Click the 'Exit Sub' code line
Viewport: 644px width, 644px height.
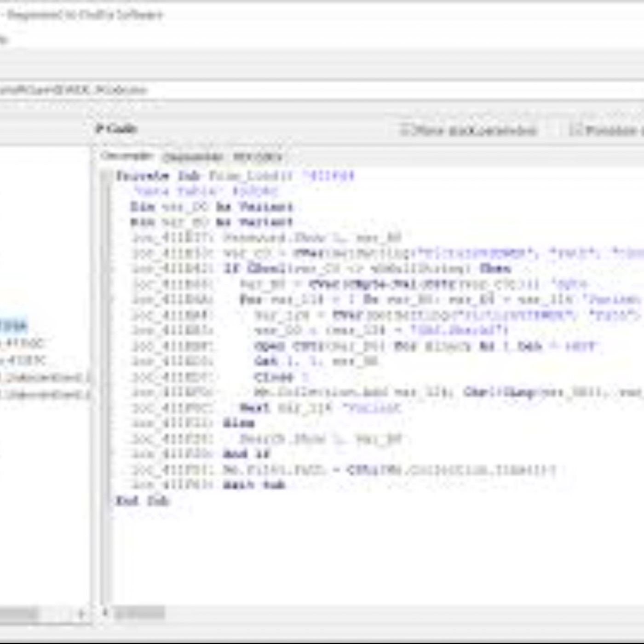[x=209, y=485]
